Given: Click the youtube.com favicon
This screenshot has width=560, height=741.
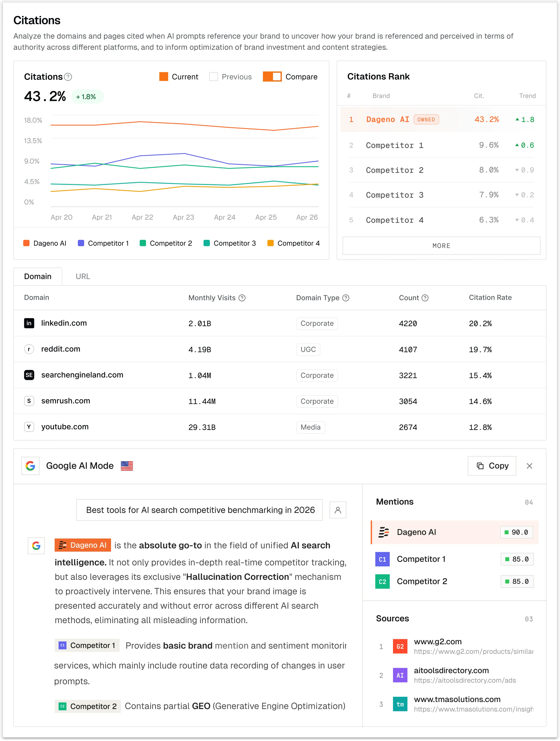Looking at the screenshot, I should click(29, 427).
